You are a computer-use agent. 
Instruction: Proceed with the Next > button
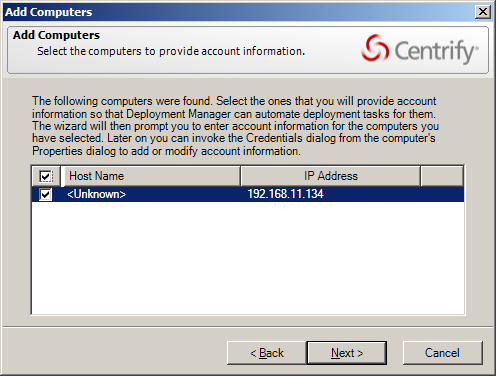347,353
